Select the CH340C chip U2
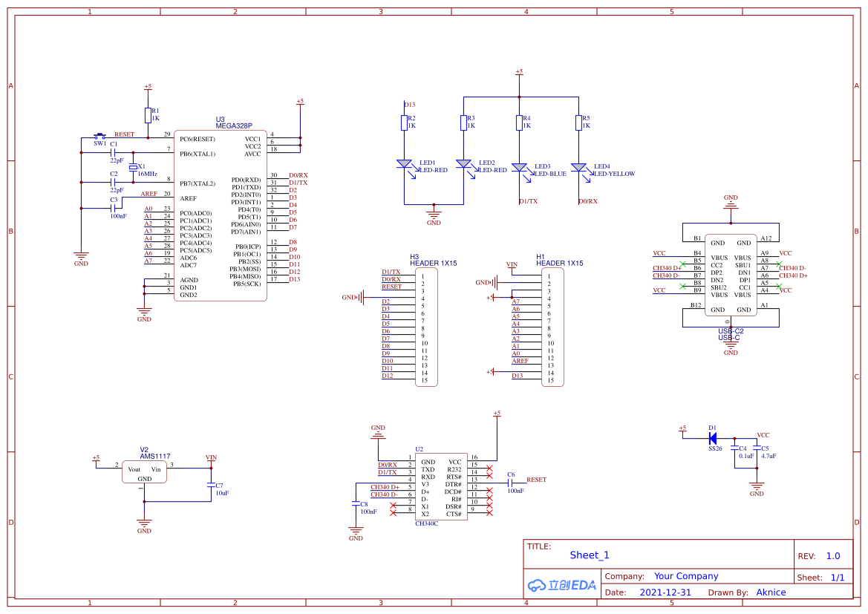The image size is (868, 614). click(441, 486)
